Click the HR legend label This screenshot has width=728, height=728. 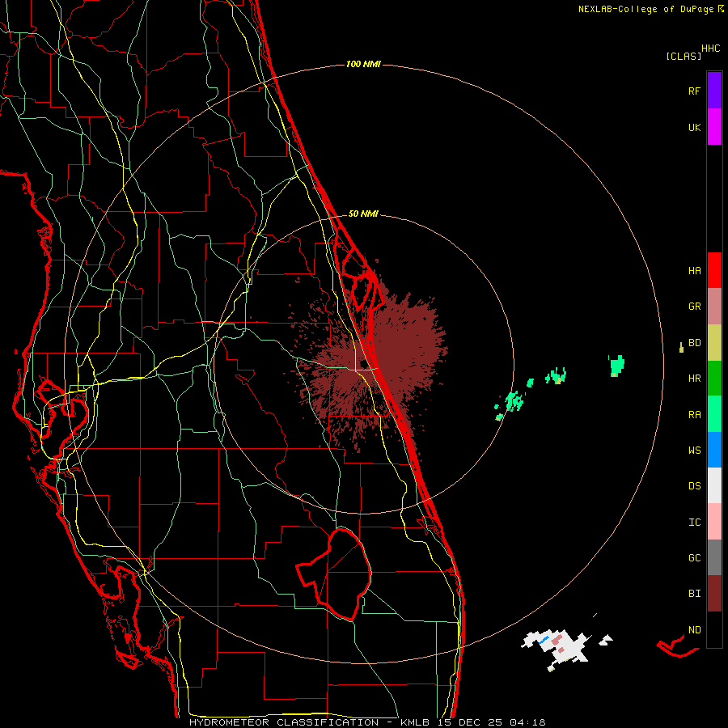[x=694, y=379]
